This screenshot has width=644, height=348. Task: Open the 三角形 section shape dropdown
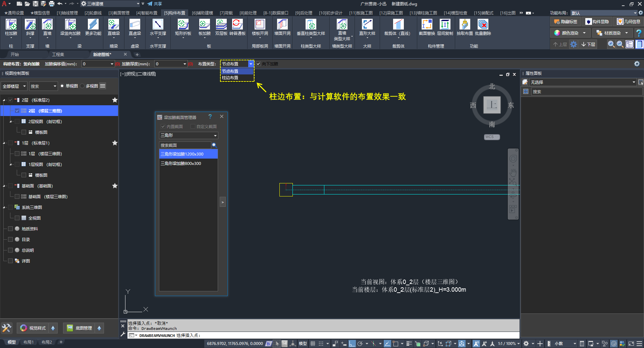point(189,135)
